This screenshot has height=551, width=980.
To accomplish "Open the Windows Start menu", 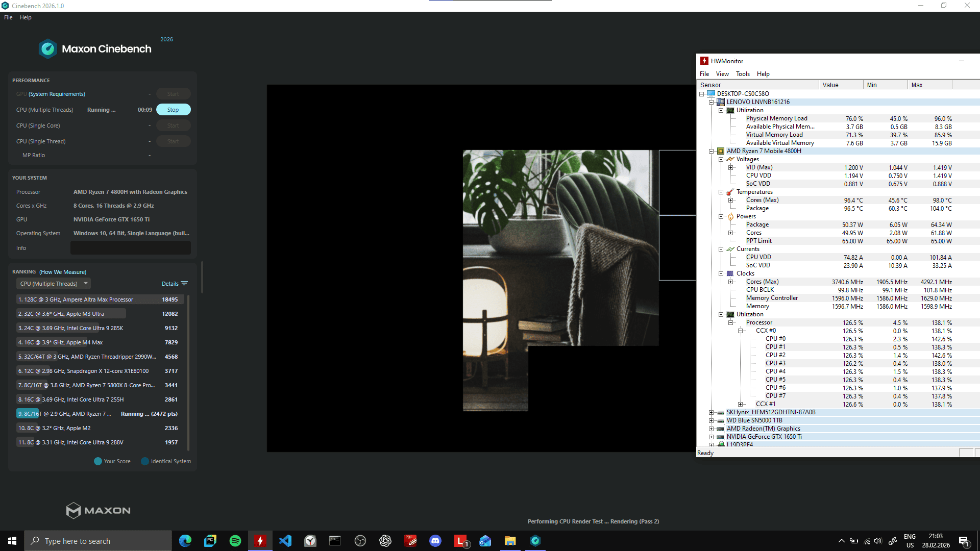I will coord(12,541).
